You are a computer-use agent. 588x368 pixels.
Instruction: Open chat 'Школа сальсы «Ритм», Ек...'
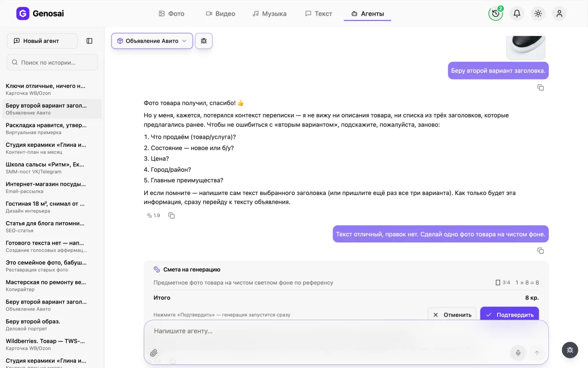(x=52, y=168)
